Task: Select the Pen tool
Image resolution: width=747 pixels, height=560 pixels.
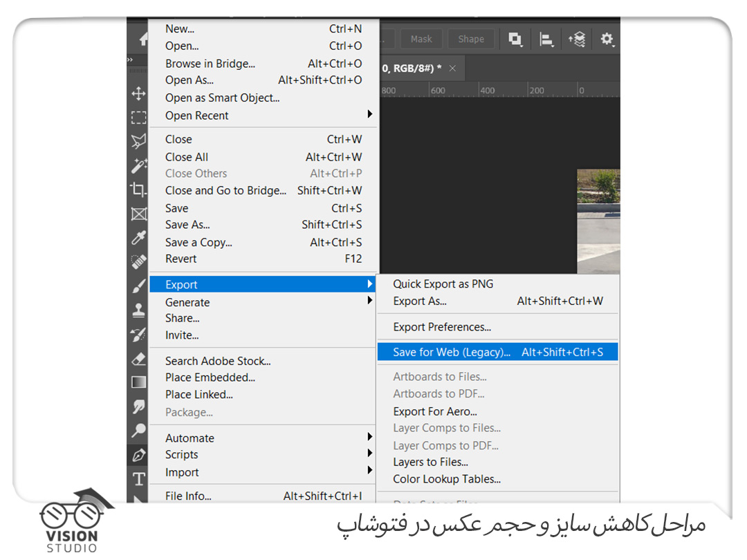Action: pyautogui.click(x=138, y=455)
